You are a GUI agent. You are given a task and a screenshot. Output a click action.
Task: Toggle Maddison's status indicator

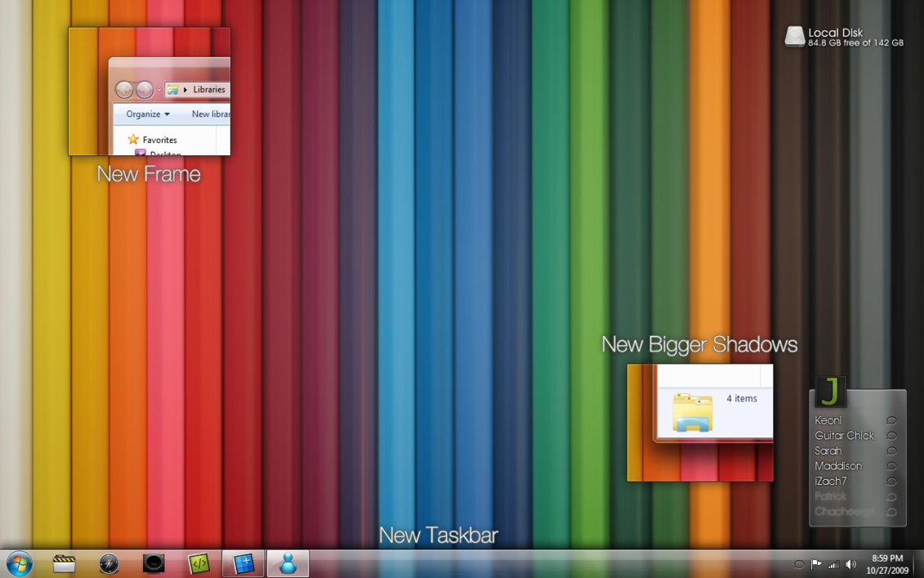[892, 465]
